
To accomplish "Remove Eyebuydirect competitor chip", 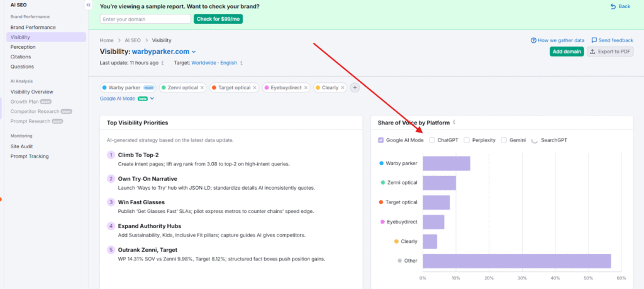I will 306,88.
